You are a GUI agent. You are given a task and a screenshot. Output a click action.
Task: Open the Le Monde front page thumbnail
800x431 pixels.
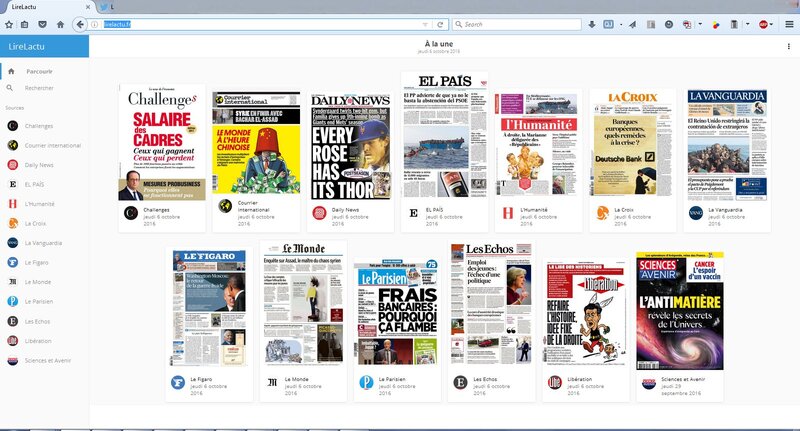point(303,302)
